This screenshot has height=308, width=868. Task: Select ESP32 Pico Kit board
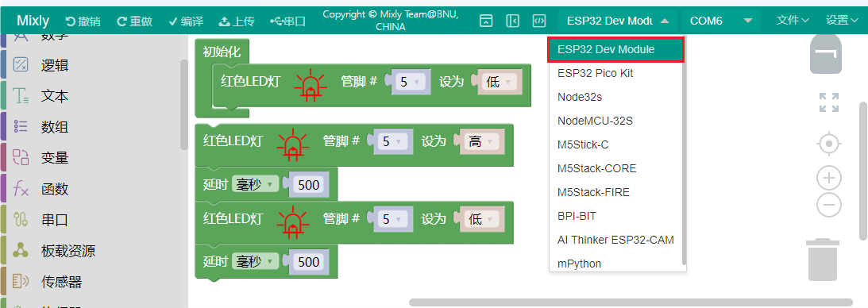pos(616,73)
